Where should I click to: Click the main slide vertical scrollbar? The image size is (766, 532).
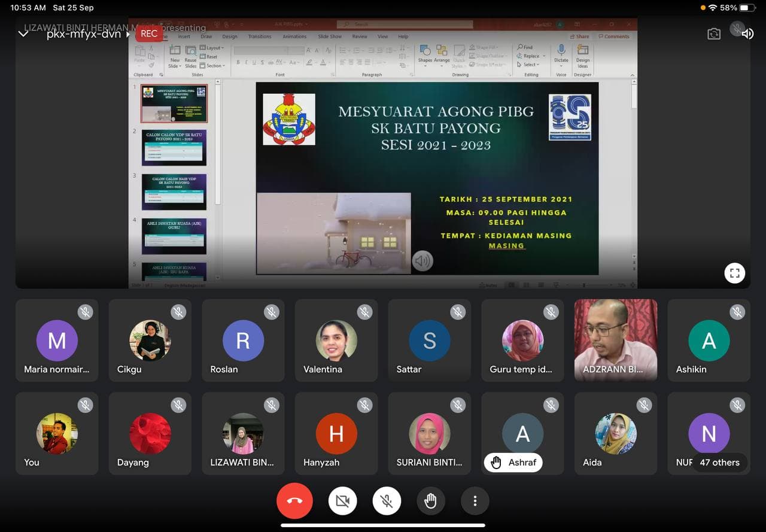pos(634,96)
